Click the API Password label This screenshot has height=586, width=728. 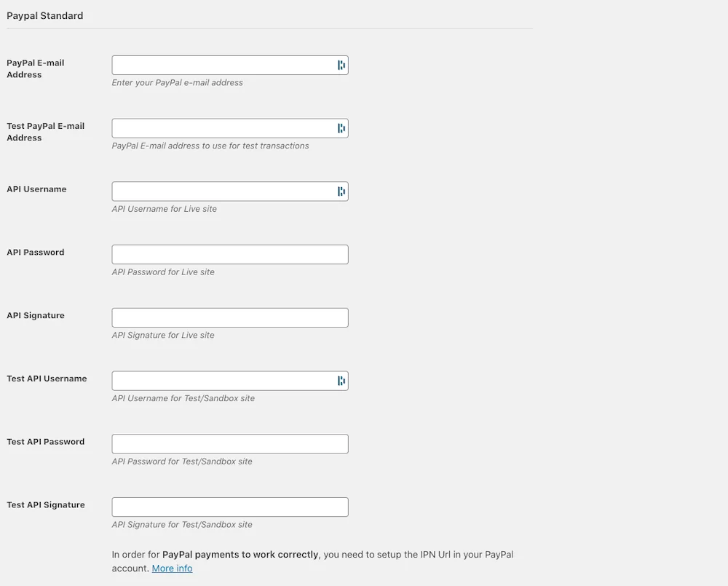35,252
